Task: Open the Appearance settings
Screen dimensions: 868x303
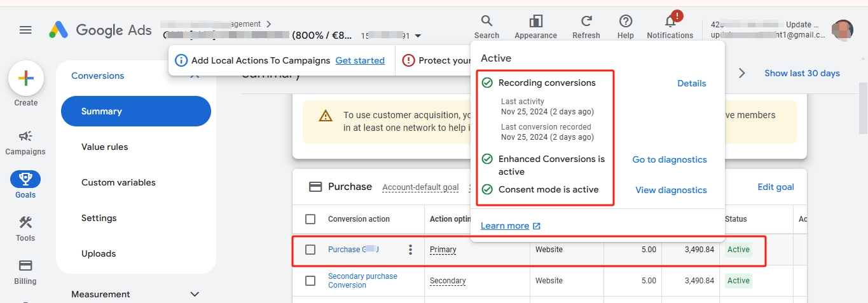Action: click(535, 27)
